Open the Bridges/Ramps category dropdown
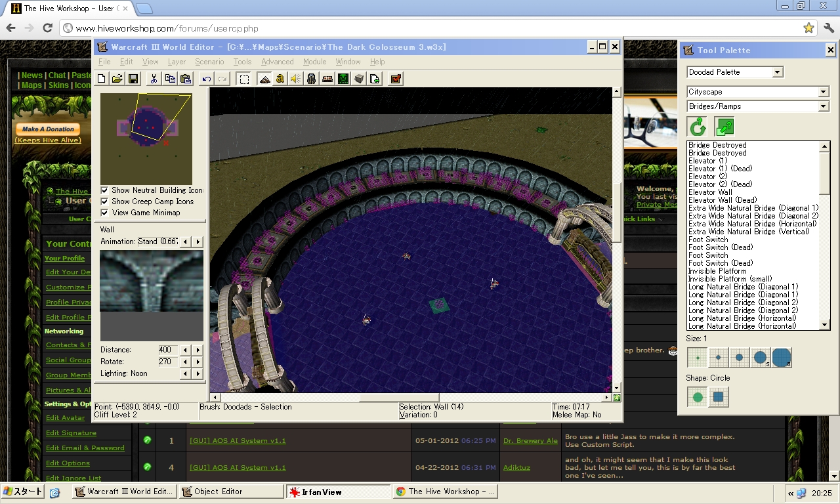 824,106
